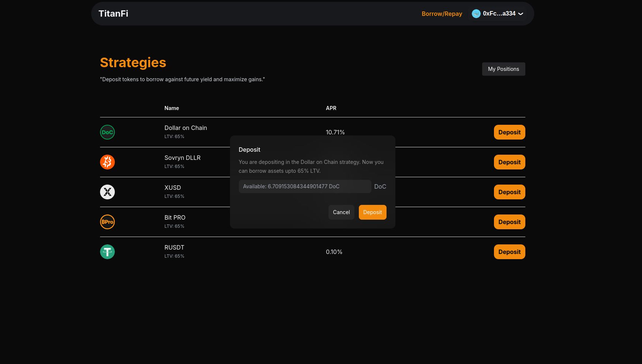The width and height of the screenshot is (642, 364).
Task: Click the Deposit dialog title
Action: [250, 150]
